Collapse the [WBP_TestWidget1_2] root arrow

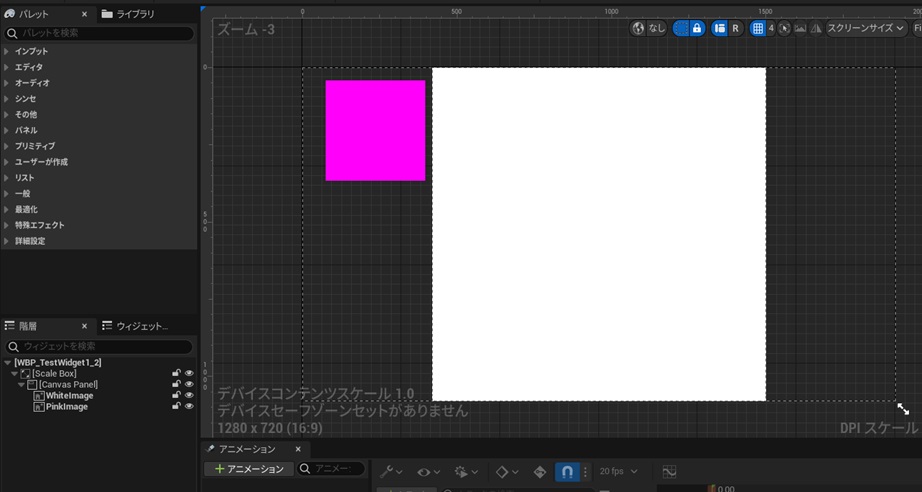[8, 363]
